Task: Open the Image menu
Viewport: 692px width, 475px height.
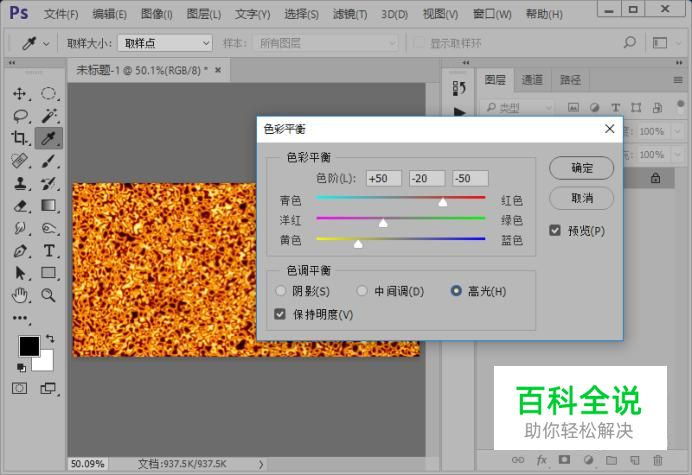Action: point(156,14)
